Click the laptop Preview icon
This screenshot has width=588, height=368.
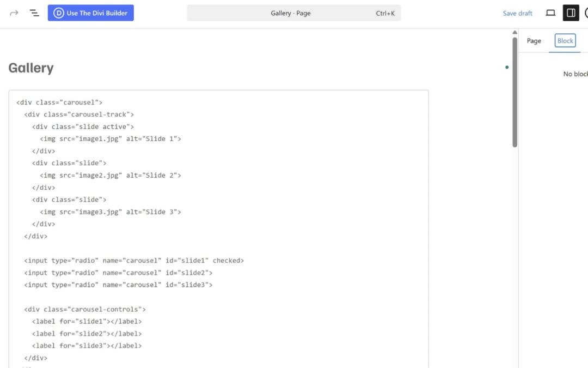(550, 13)
